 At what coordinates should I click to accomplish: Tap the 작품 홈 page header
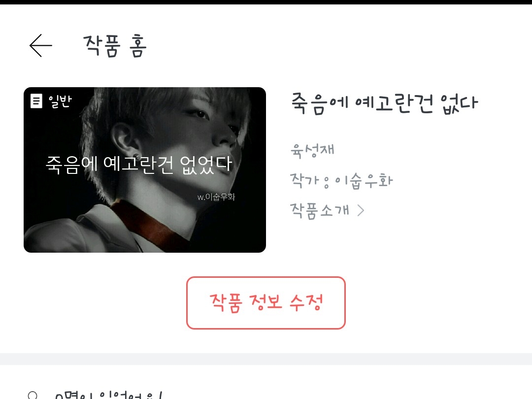[x=115, y=46]
